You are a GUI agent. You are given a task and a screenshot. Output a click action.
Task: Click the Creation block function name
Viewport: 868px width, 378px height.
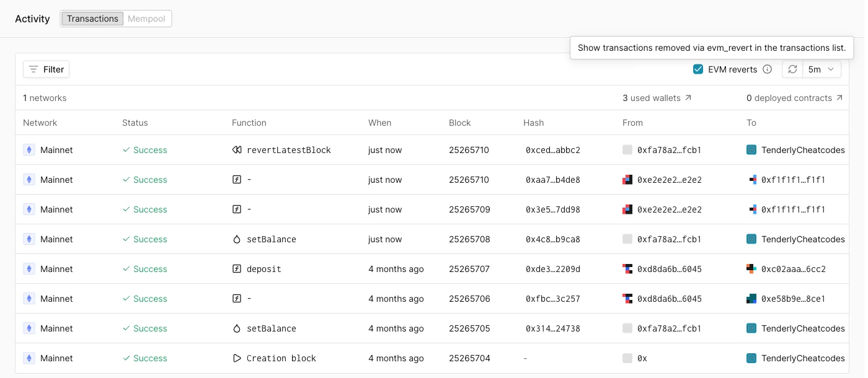281,358
